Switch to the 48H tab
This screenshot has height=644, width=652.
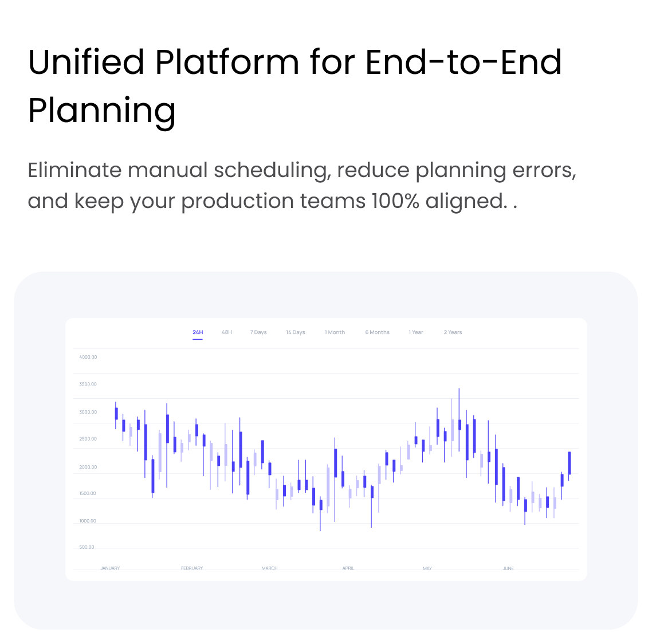click(227, 332)
